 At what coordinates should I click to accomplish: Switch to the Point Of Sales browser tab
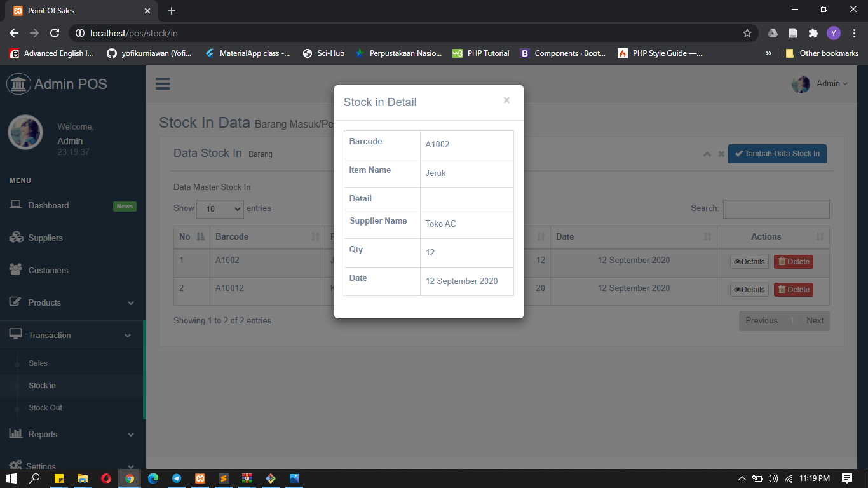point(76,10)
